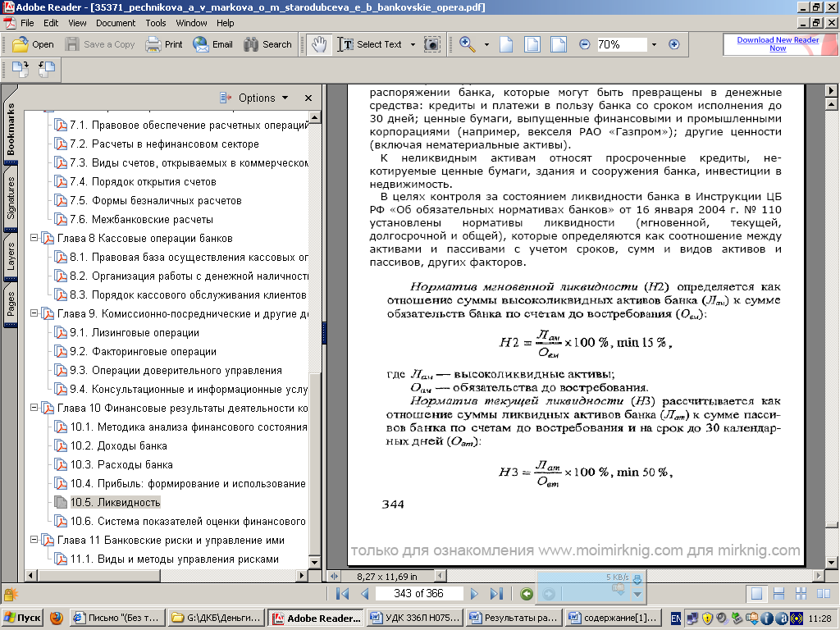Click the zoom percentage field 70%
840x630 pixels.
(x=622, y=44)
